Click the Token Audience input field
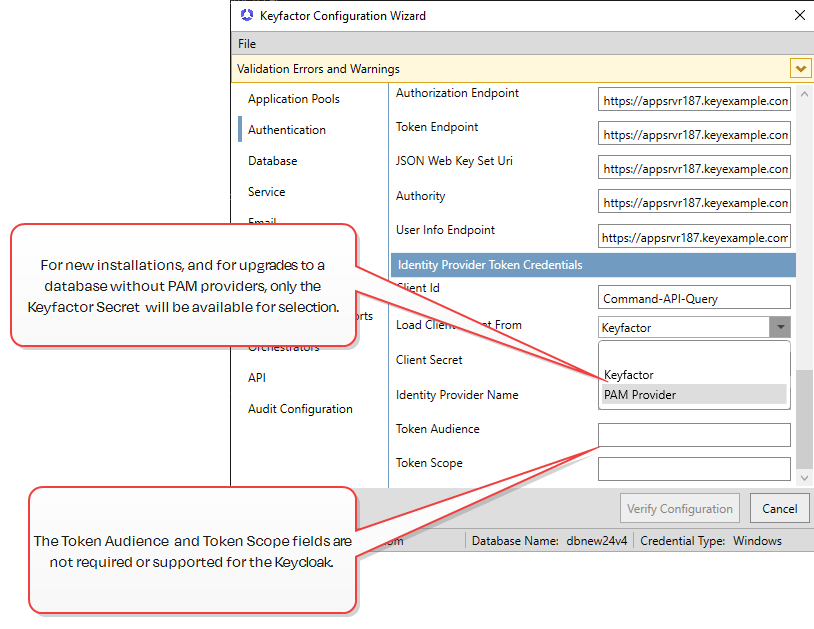This screenshot has height=629, width=814. (694, 435)
